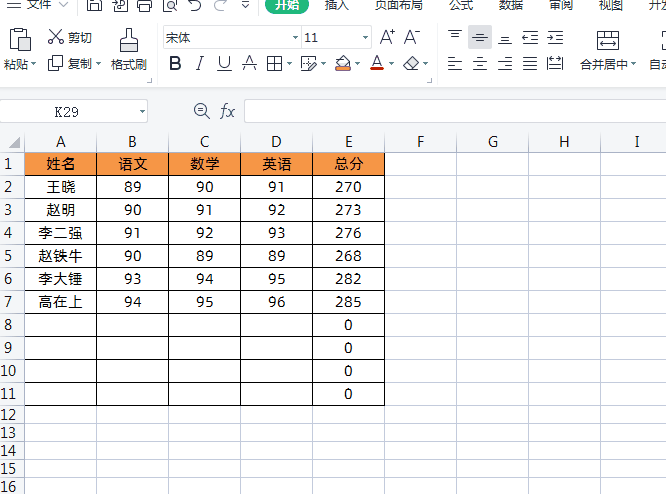Toggle underline formatting
The image size is (666, 494).
pyautogui.click(x=224, y=64)
